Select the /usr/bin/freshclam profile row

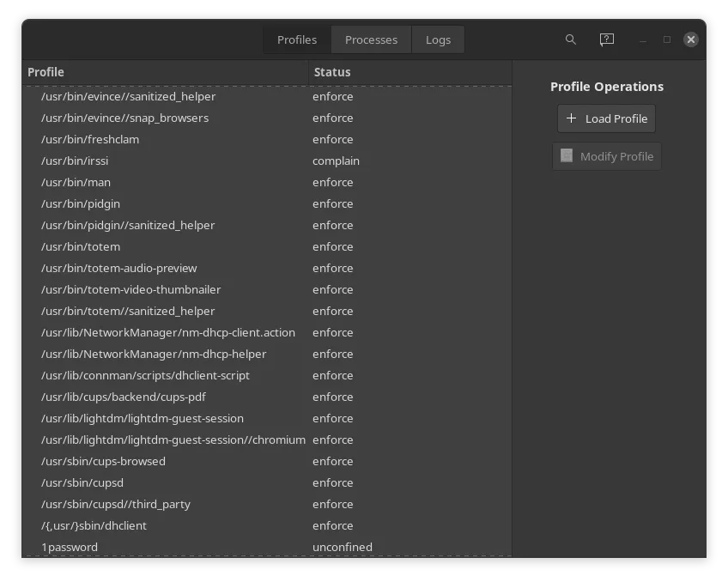[172, 139]
